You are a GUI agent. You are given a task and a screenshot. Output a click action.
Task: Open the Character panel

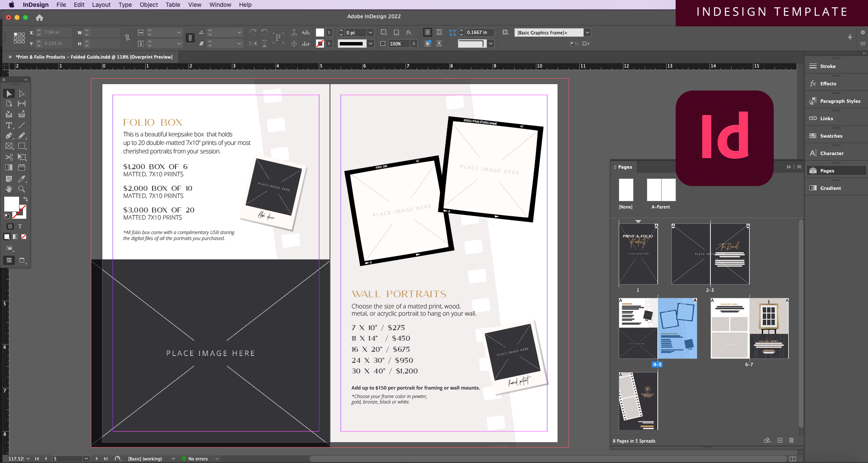click(831, 153)
